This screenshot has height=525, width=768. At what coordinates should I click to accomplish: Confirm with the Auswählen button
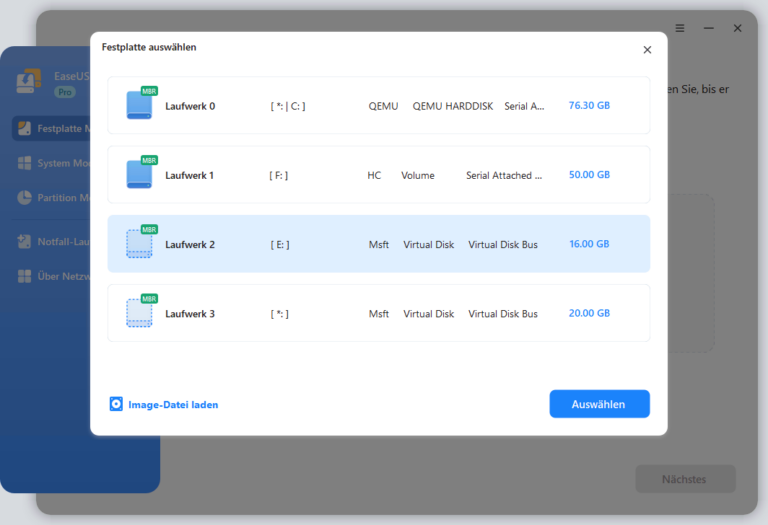pos(600,404)
